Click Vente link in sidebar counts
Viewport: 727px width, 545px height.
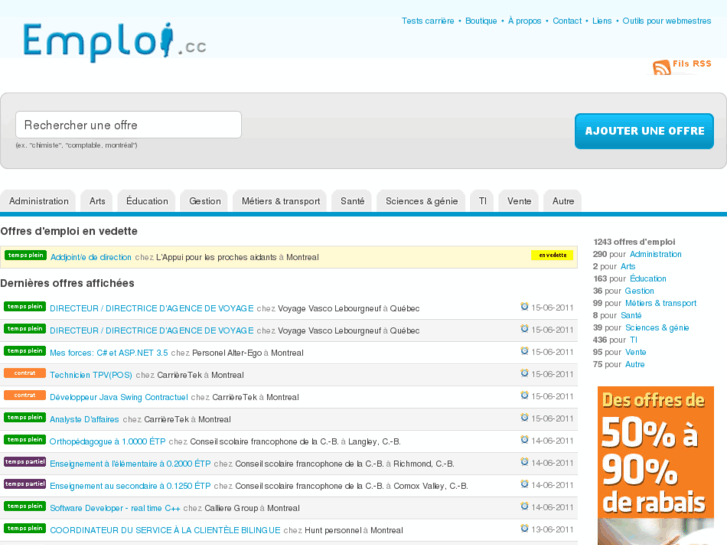635,352
